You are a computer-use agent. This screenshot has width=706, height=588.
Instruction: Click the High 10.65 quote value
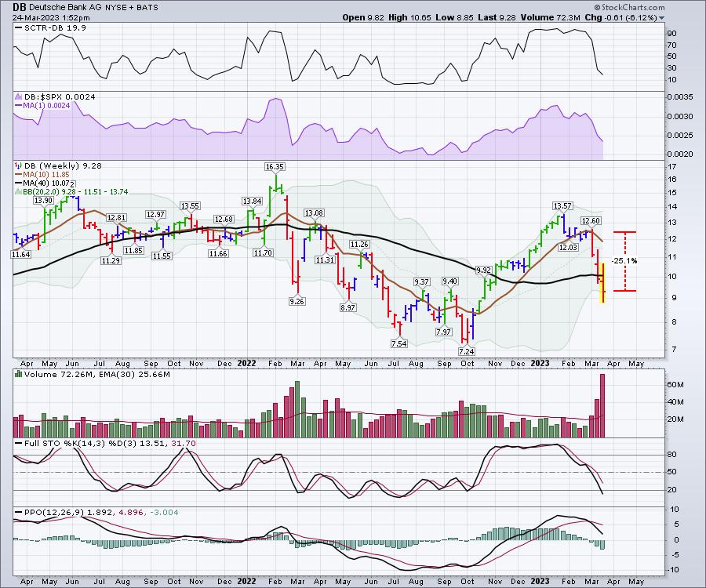[409, 17]
